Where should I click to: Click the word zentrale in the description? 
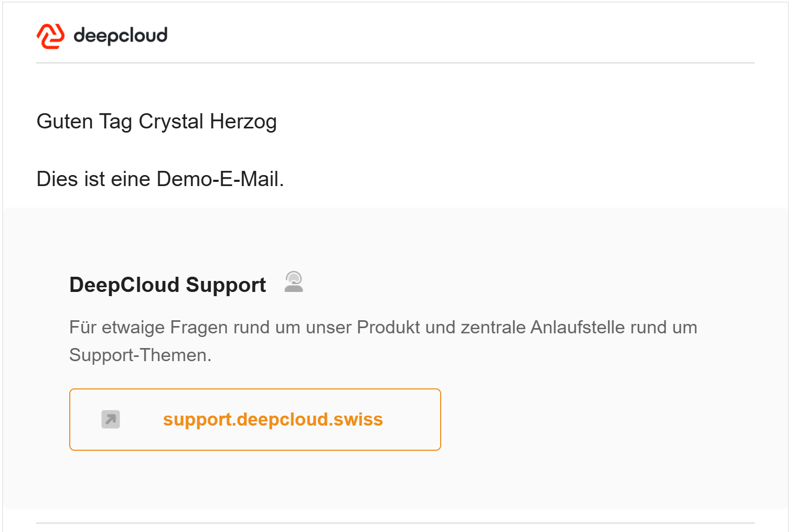coord(493,327)
